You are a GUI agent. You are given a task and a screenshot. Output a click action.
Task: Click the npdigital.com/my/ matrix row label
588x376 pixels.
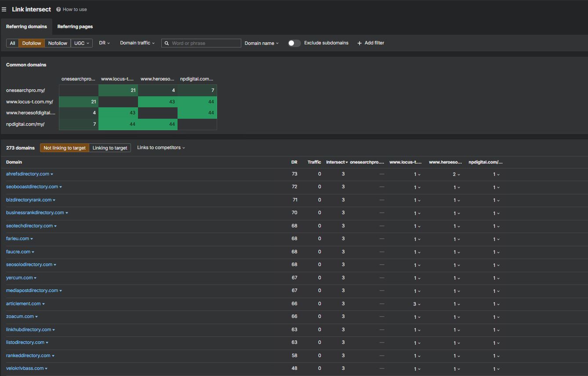coord(25,124)
